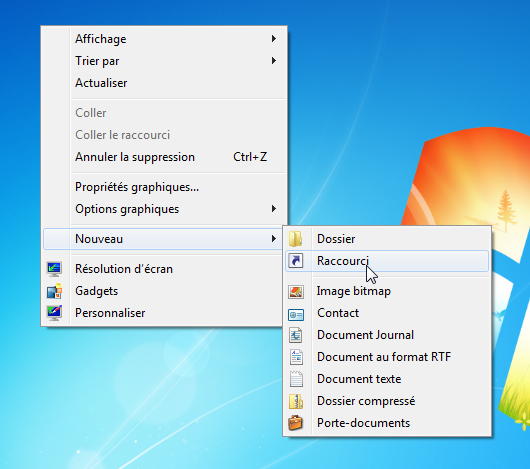
Task: Expand the Options graphiques submenu arrow
Action: click(x=274, y=209)
